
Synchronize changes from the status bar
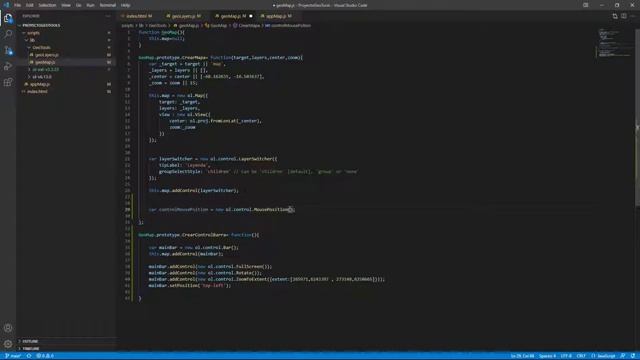pyautogui.click(x=29, y=356)
